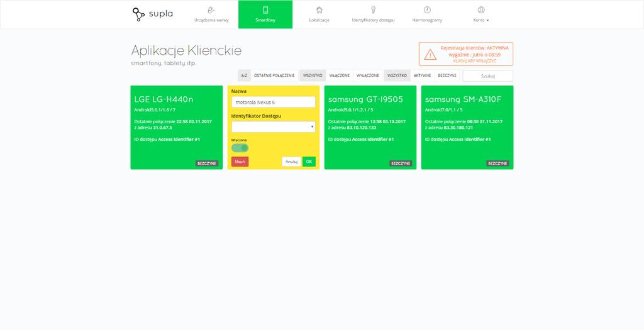Click the Identyfikatory dostępu key icon
The height and width of the screenshot is (330, 644).
pos(373,10)
